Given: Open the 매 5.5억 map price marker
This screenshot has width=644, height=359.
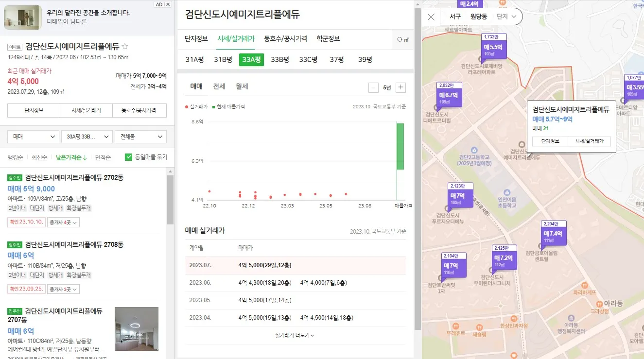Looking at the screenshot, I should click(x=493, y=47).
